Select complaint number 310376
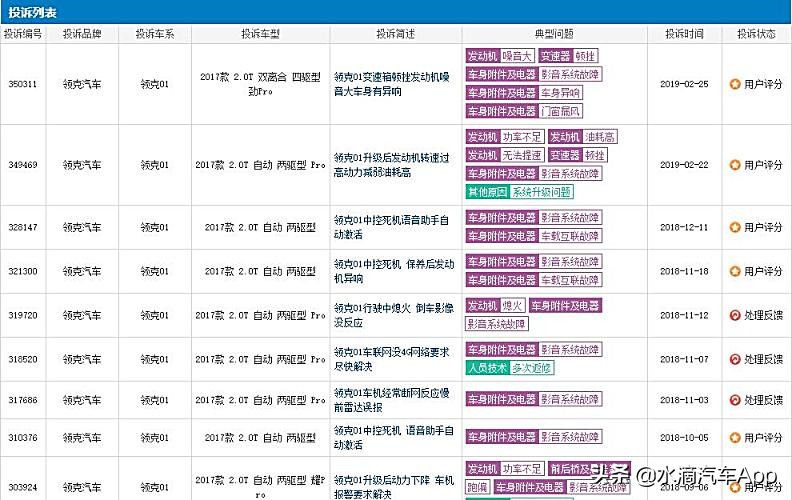Screen dimensions: 792x500 pyautogui.click(x=23, y=437)
